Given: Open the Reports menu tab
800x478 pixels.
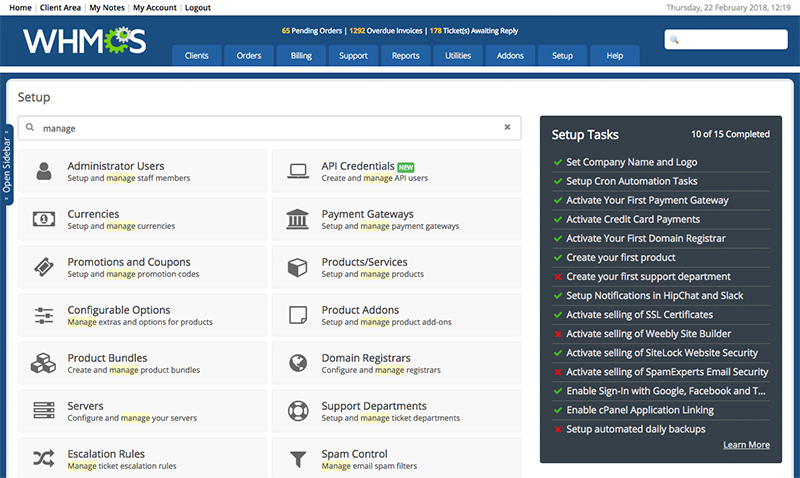Looking at the screenshot, I should (x=406, y=56).
